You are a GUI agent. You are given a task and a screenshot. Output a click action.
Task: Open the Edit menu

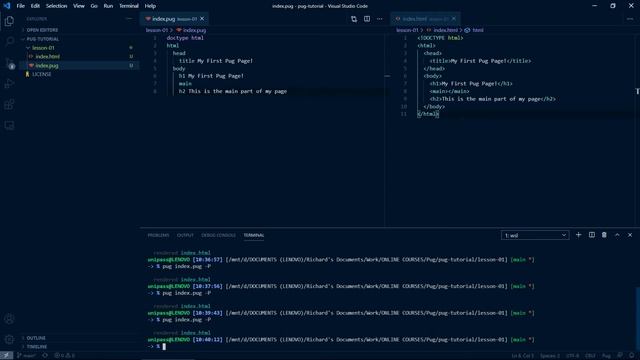tap(36, 6)
